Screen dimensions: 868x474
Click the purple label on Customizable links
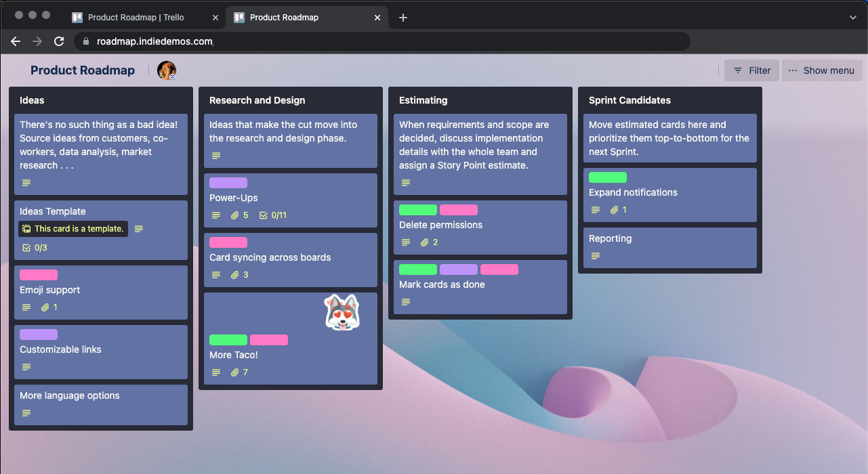39,335
